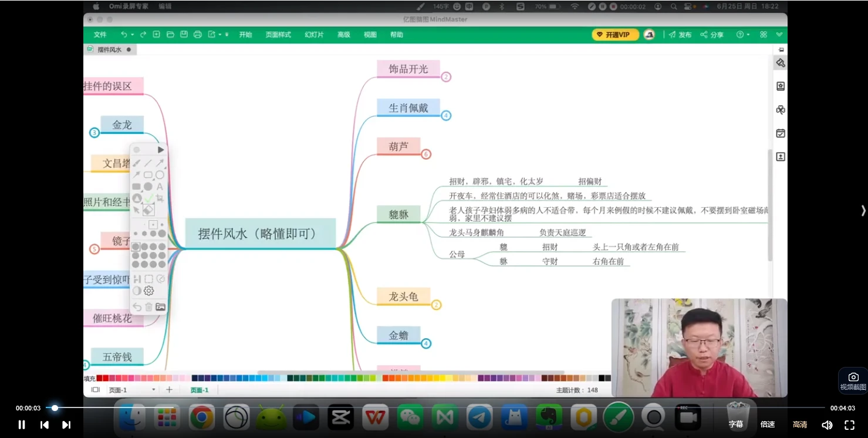Select the 摆件风水 document tab

pyautogui.click(x=110, y=50)
